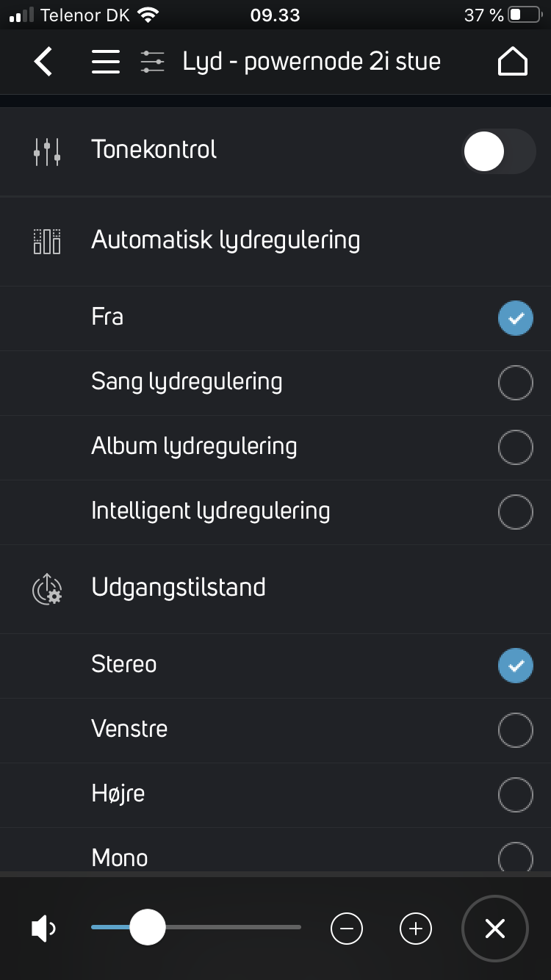Tap the Udgangstilstand output mode icon
The height and width of the screenshot is (980, 551).
47,588
